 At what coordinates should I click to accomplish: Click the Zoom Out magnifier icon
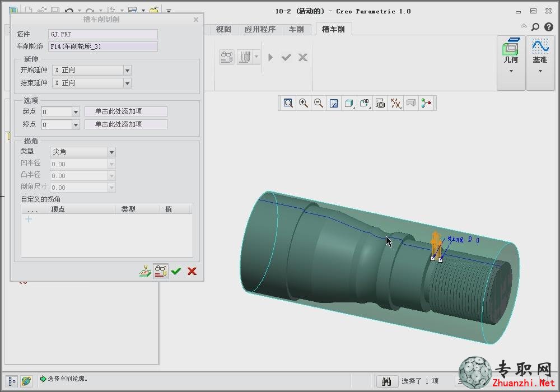point(319,103)
